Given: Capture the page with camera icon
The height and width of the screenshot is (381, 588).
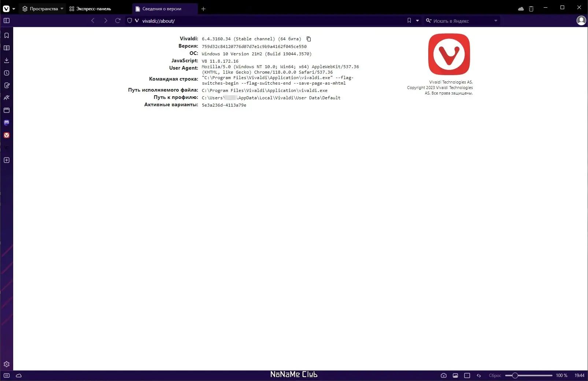Looking at the screenshot, I should click(x=444, y=376).
